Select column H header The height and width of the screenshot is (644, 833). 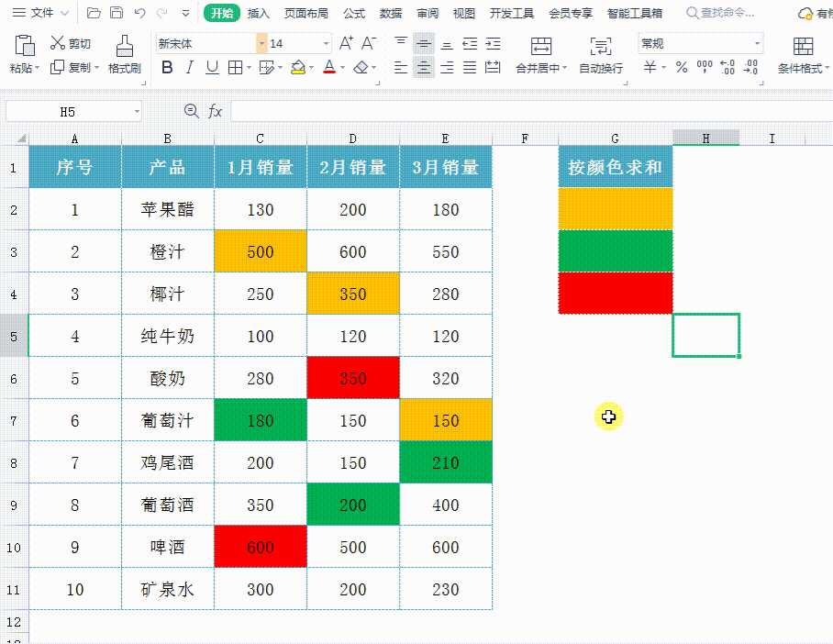coord(705,139)
